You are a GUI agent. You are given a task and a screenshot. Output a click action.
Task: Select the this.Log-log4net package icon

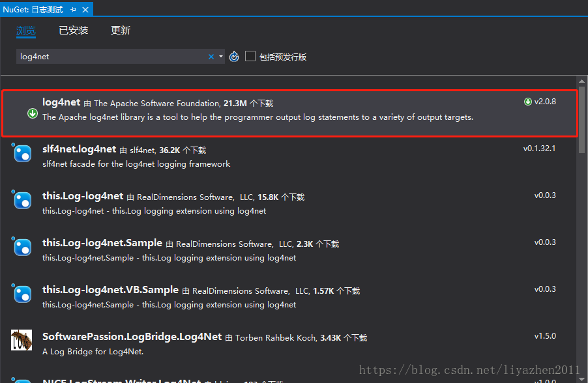click(x=22, y=200)
